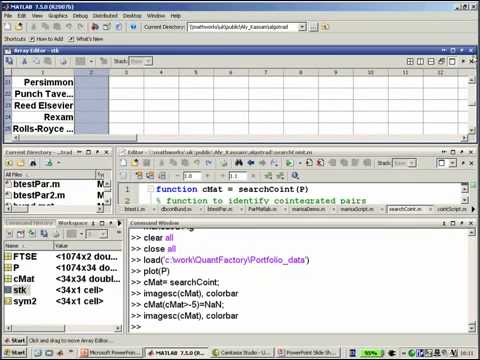Click the Command Window vertical scrollbar down arrow
The image size is (480, 360).
tap(472, 327)
